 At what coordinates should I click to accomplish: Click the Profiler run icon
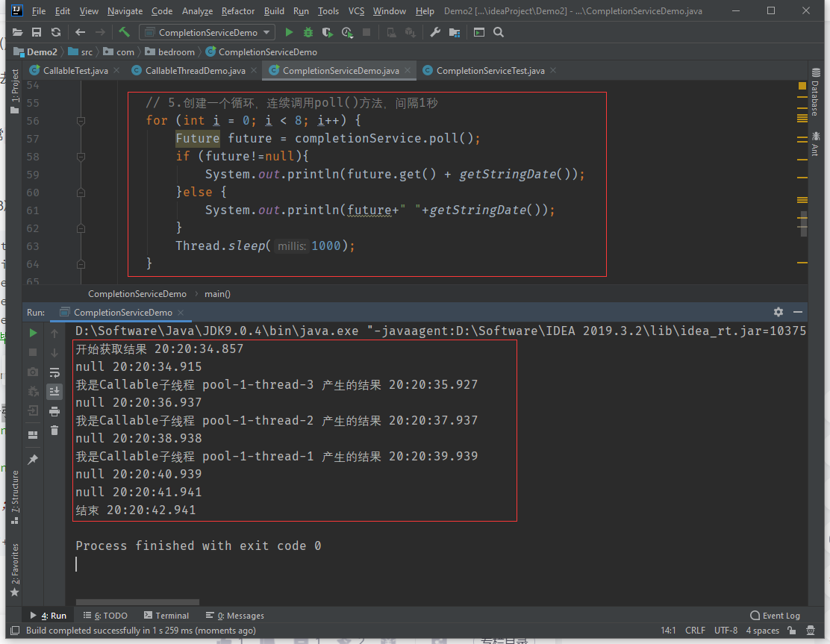(x=347, y=32)
